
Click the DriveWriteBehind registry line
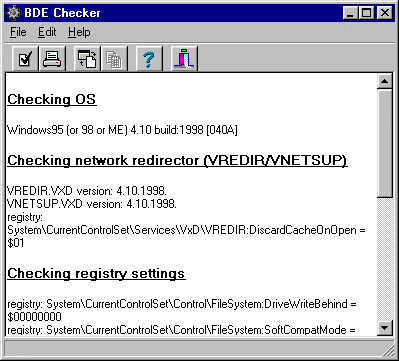(182, 304)
